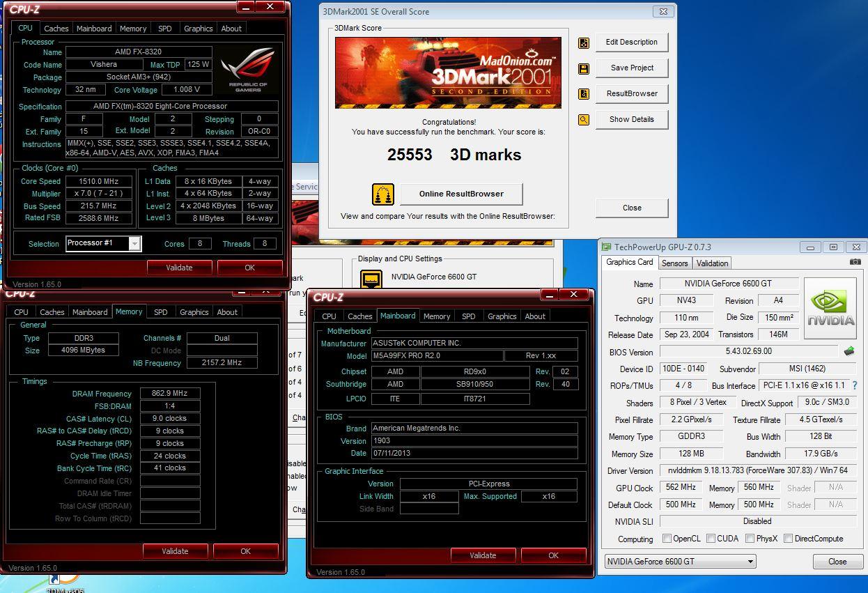Click Validate in the Memory CPU-Z window

[x=176, y=551]
